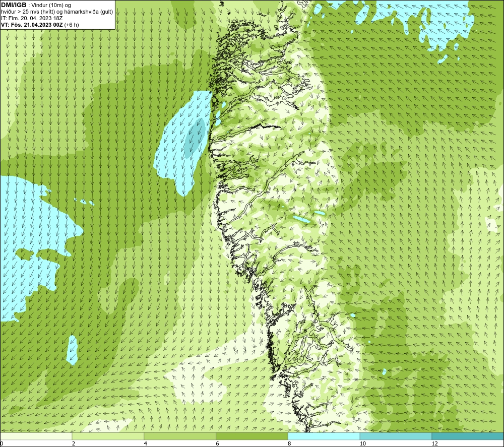Image resolution: width=504 pixels, height=447 pixels.
Task: Click legend scale label '8'
Action: pyautogui.click(x=290, y=443)
